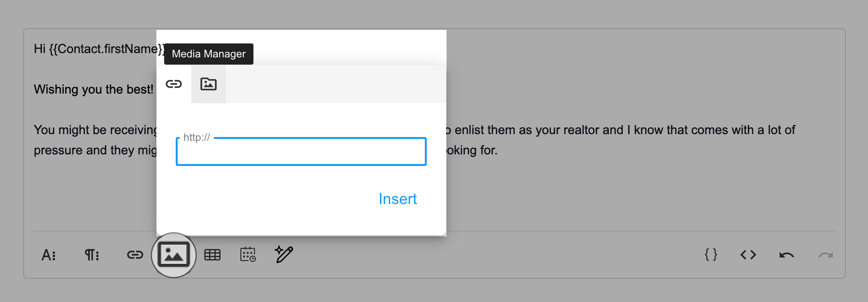This screenshot has width=868, height=302.
Task: Focus the http:// image URL field
Action: [301, 151]
